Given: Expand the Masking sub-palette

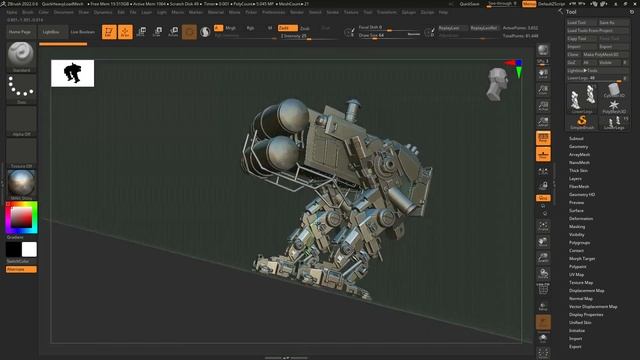Looking at the screenshot, I should 577,227.
